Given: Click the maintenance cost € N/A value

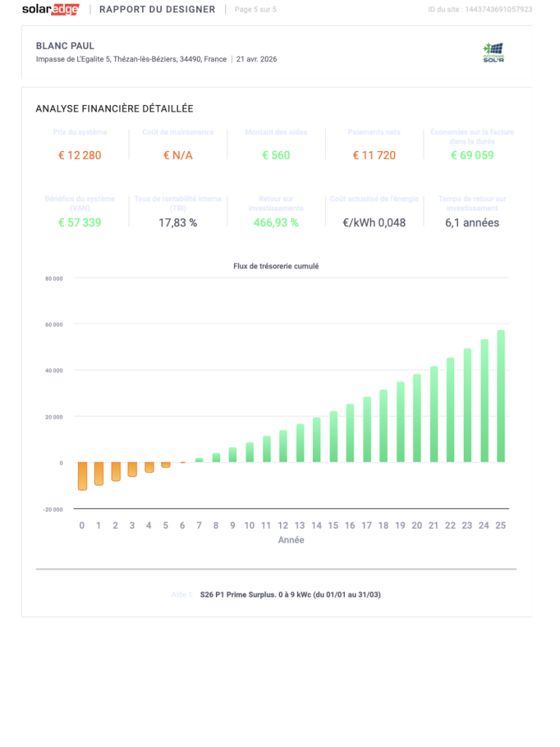Looking at the screenshot, I should tap(178, 155).
